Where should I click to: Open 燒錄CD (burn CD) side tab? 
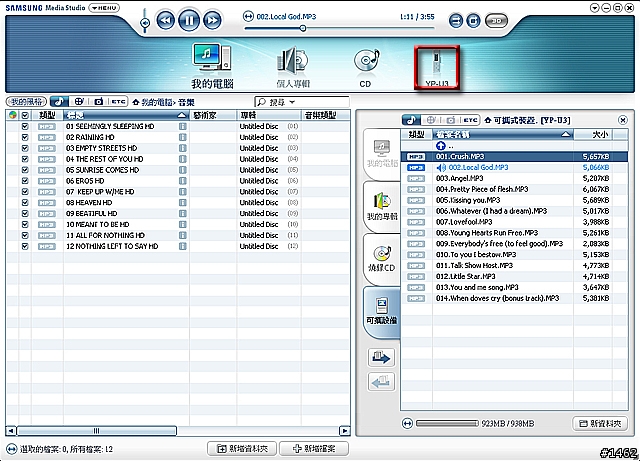pyautogui.click(x=382, y=258)
